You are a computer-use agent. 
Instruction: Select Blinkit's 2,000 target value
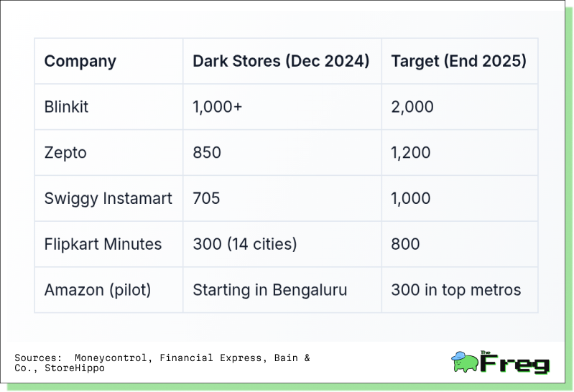[412, 107]
